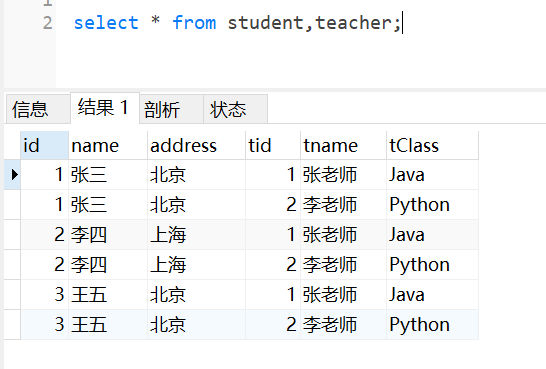Click 北京 in the 张三 张老师 row
This screenshot has width=546, height=369.
click(196, 175)
